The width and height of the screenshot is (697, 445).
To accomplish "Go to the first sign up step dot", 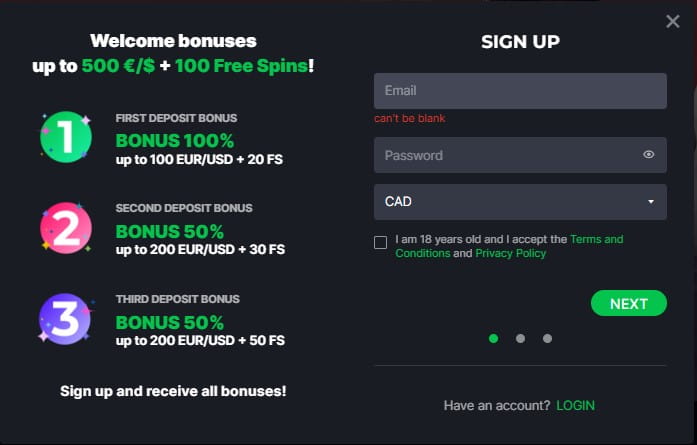I will pyautogui.click(x=493, y=338).
